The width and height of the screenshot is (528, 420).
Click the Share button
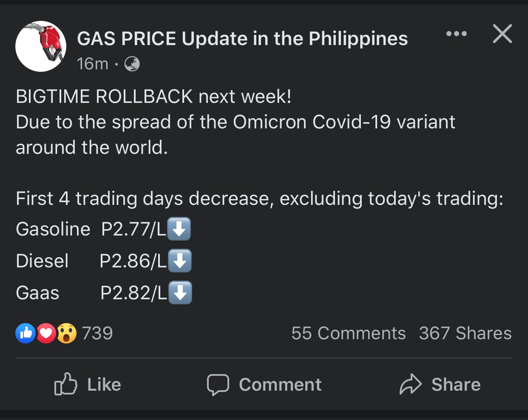click(440, 384)
